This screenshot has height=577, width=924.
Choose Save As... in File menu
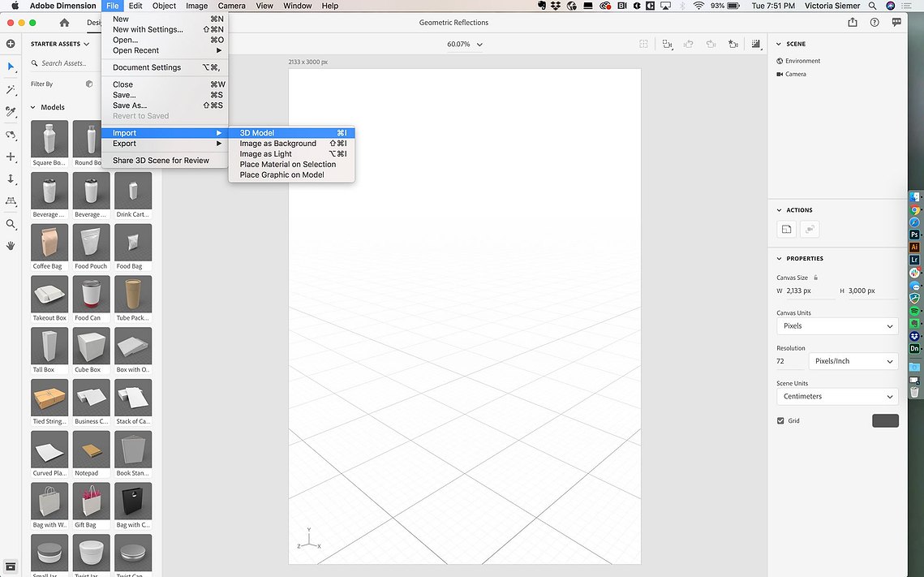[165, 105]
